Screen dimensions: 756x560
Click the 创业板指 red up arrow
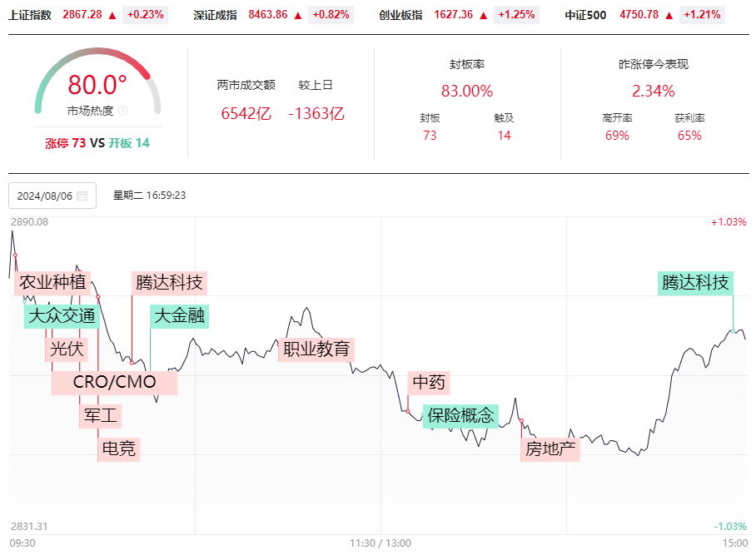point(484,16)
